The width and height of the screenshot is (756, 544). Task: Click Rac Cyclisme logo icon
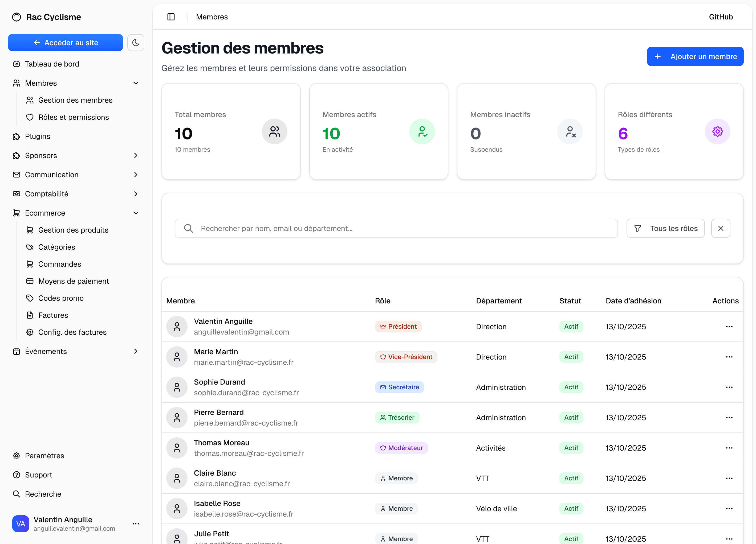[16, 17]
